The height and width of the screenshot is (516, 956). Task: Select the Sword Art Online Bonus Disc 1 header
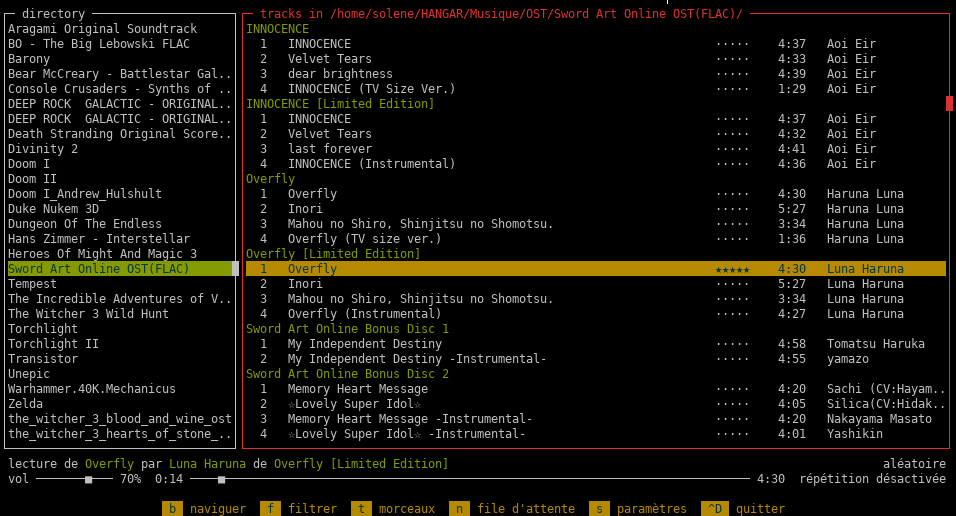347,329
